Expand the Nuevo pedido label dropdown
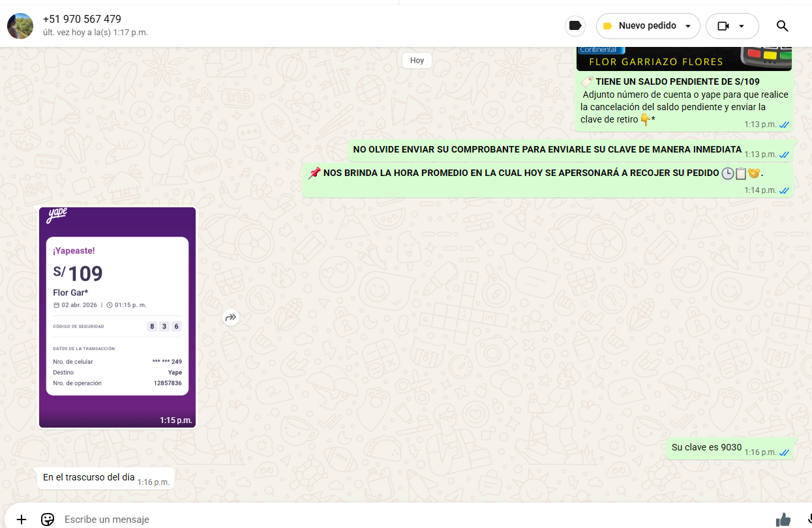Viewport: 812px width, 528px height. pos(688,26)
